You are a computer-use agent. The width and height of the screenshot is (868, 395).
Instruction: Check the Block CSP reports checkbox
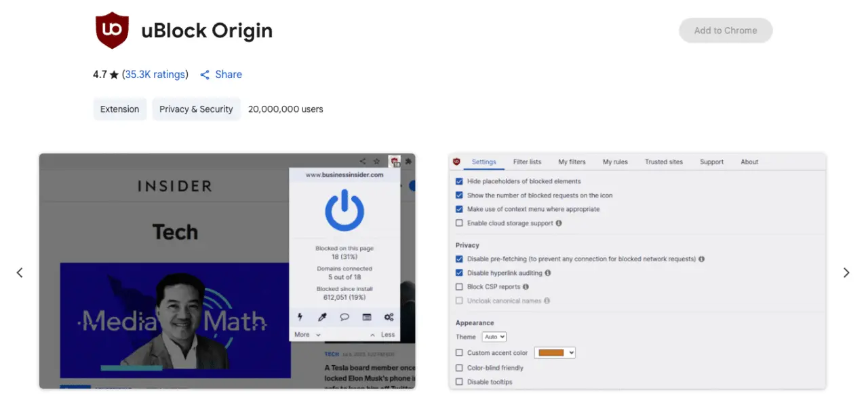459,287
